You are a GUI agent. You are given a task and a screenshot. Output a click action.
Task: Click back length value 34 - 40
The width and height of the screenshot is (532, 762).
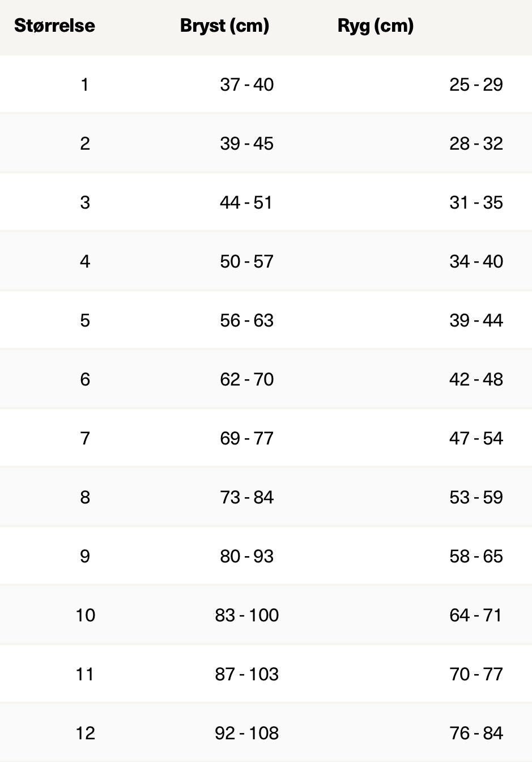(476, 261)
